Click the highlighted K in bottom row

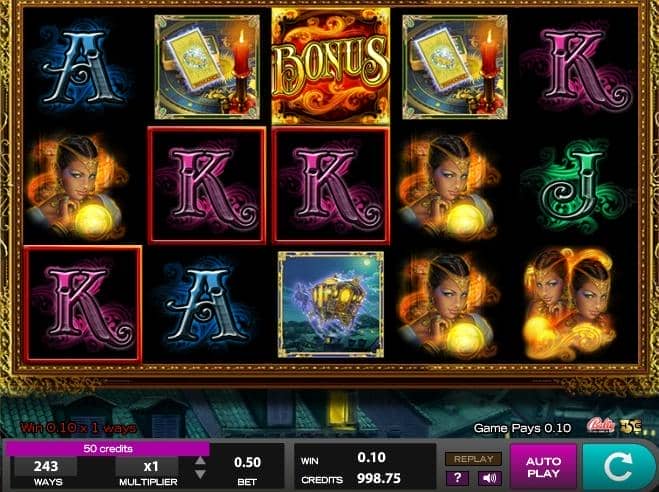[83, 305]
